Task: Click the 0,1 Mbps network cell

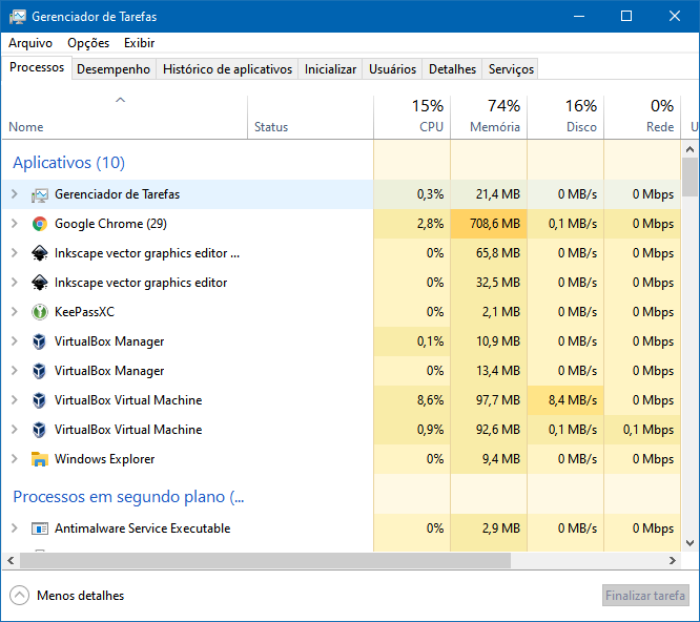Action: coord(642,430)
